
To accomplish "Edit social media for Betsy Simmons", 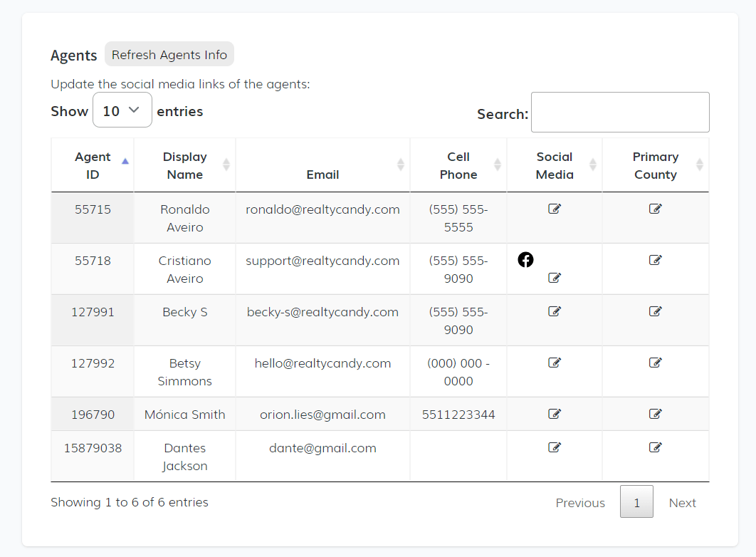I will pos(555,363).
